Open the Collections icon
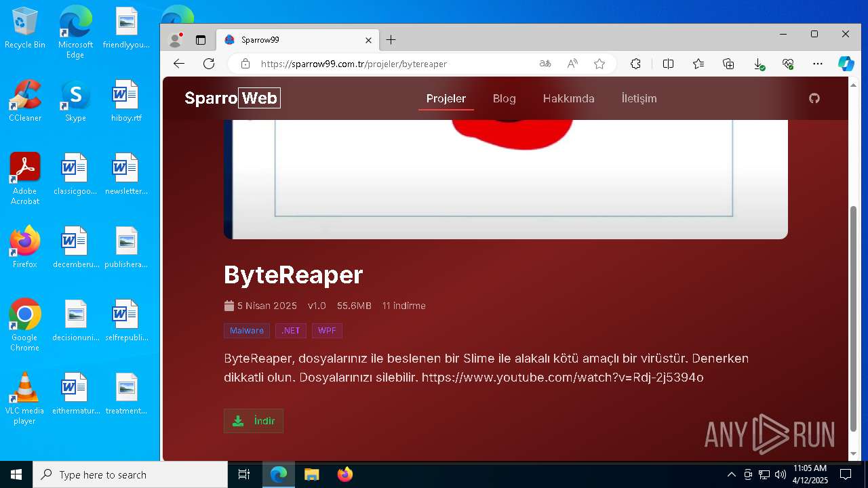 click(x=728, y=64)
